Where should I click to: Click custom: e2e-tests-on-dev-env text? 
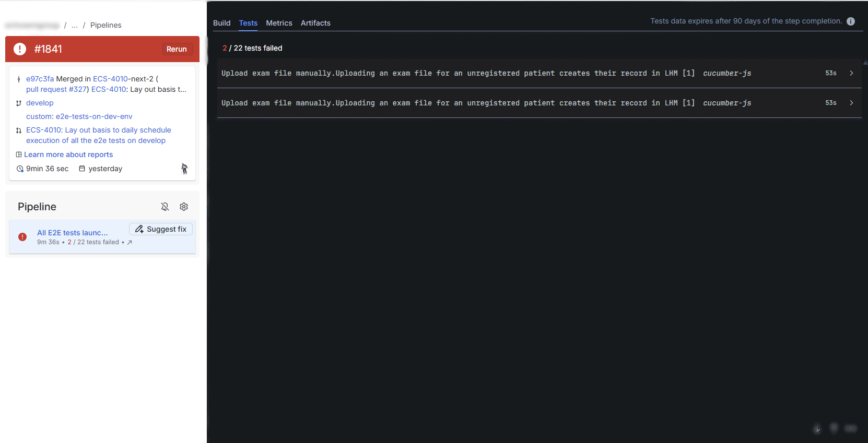79,116
